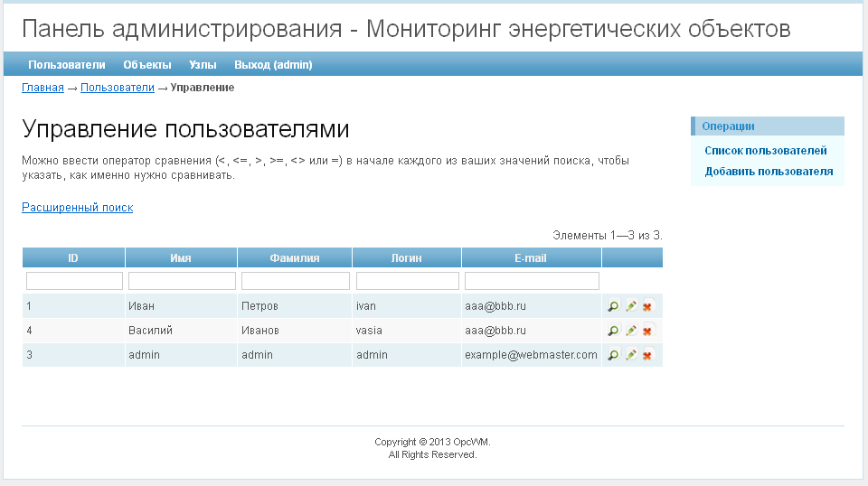
Task: Expand Расширенный поиск link
Action: pos(78,208)
